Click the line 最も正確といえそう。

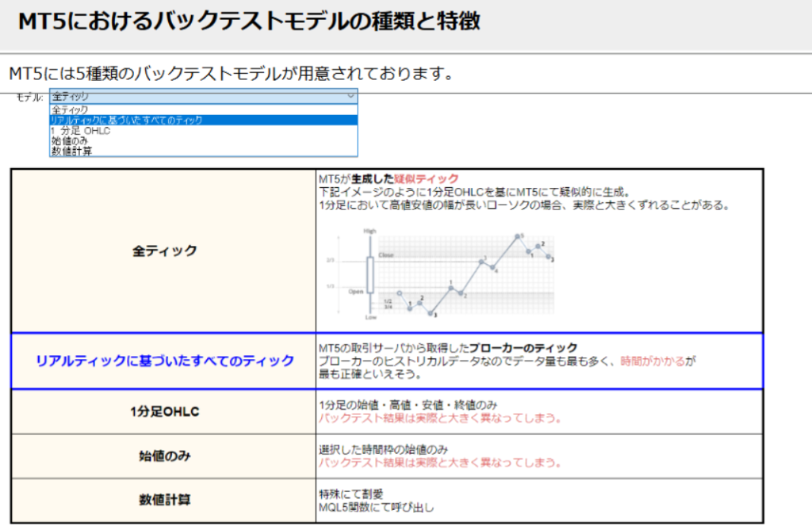(x=371, y=374)
